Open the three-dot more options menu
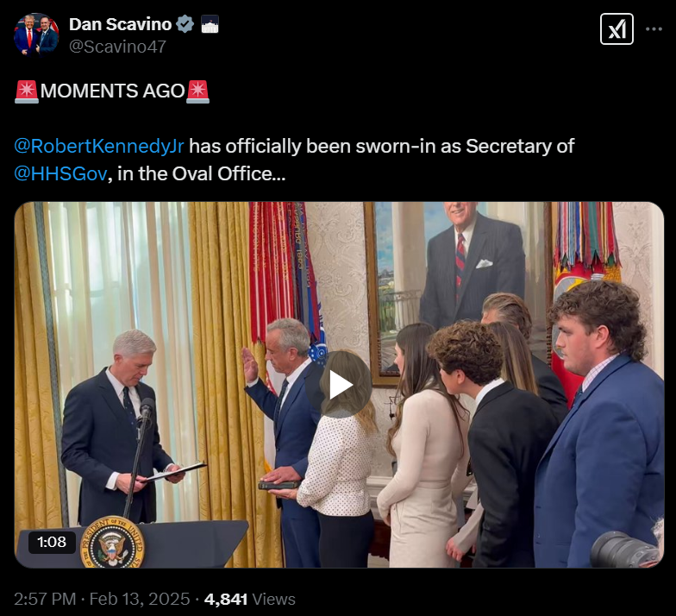This screenshot has width=676, height=616. click(x=654, y=29)
